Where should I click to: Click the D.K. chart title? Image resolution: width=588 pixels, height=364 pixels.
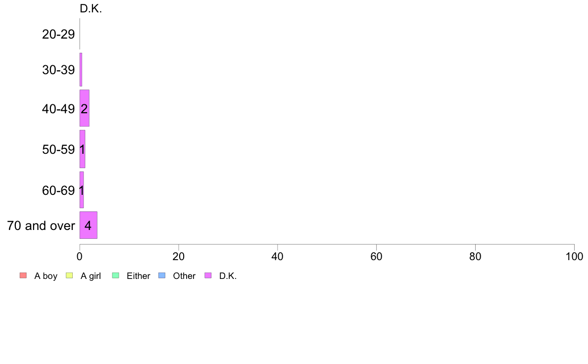point(91,8)
